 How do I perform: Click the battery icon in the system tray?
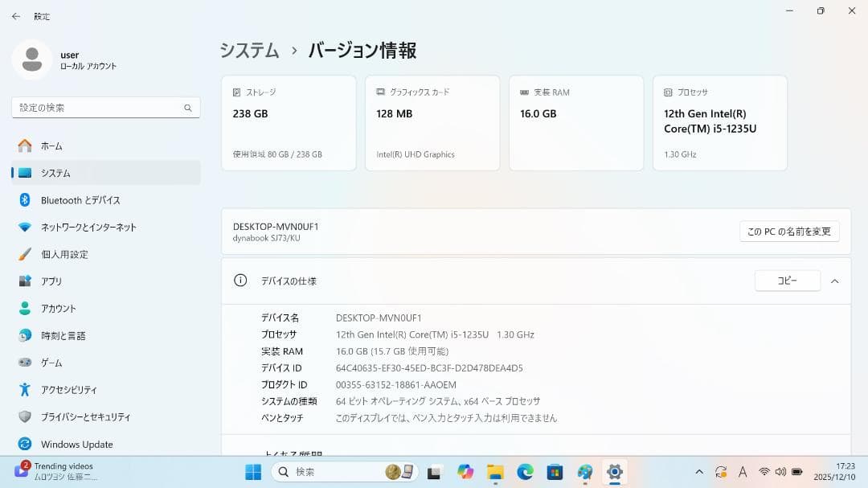point(796,472)
